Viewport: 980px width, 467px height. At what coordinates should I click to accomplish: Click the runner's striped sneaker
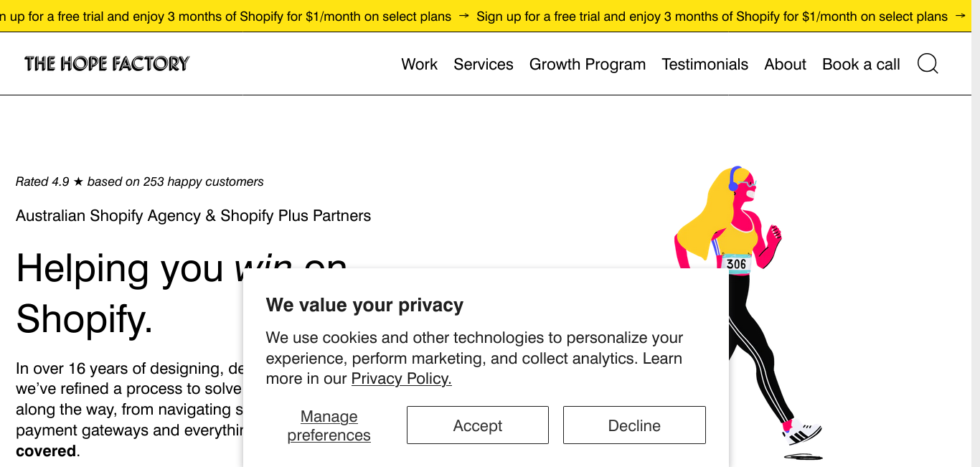[x=804, y=433]
